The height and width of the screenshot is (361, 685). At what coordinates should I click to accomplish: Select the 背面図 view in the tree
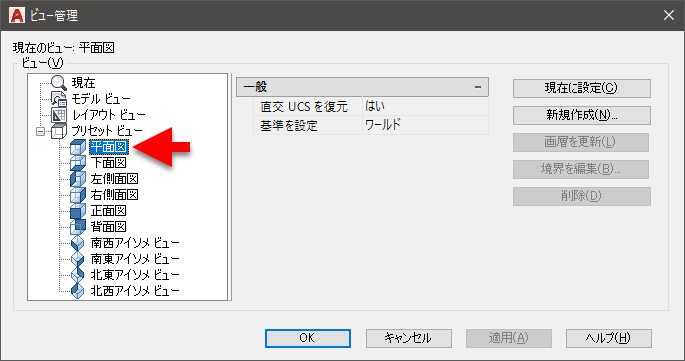(109, 227)
